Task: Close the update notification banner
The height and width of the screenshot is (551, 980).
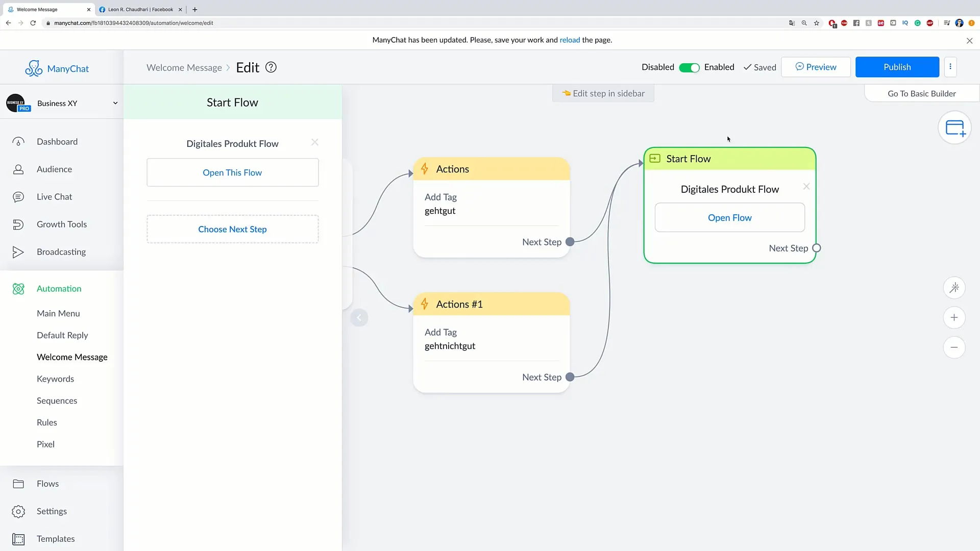Action: 969,40
